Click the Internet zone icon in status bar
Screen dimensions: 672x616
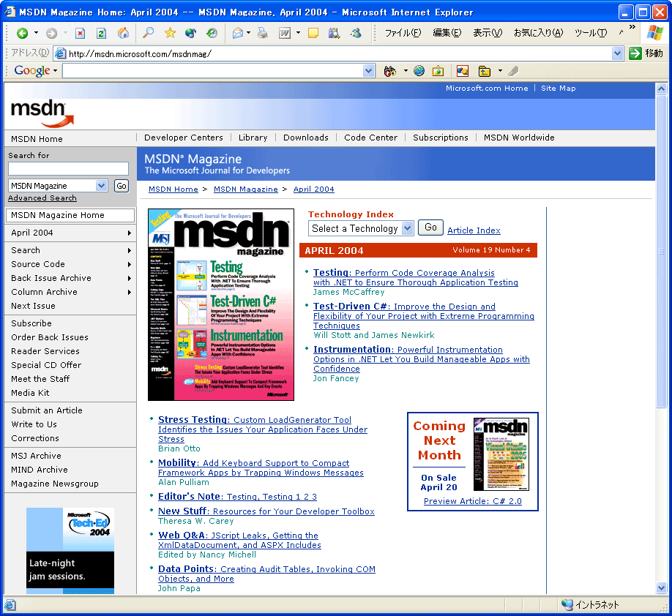[567, 604]
